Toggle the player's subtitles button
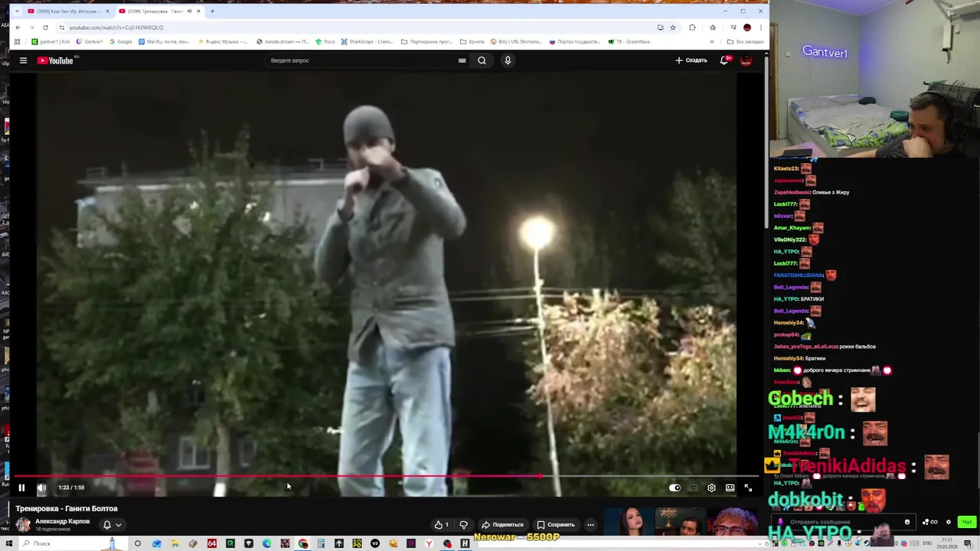The image size is (980, 551). tap(693, 487)
